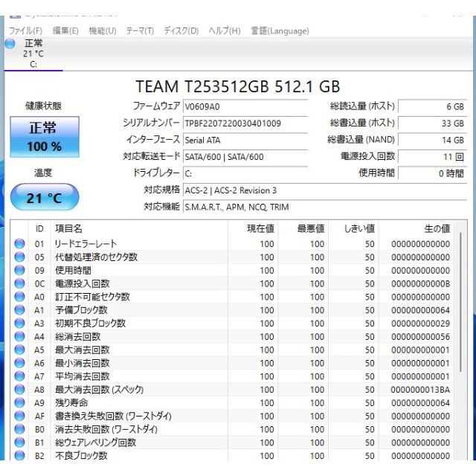476x476 pixels.
Task: Select the 代替処理済のセクタ数 attribute name
Action: [x=96, y=257]
